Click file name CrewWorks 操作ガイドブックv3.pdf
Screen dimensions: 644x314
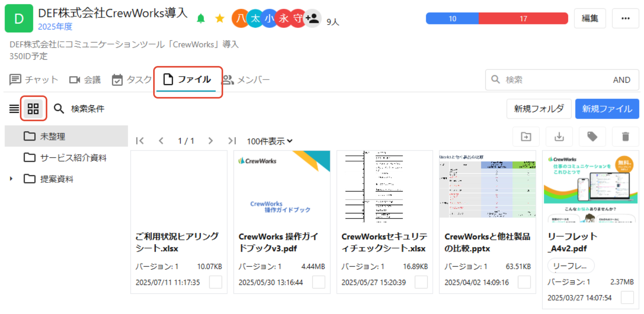click(x=278, y=242)
